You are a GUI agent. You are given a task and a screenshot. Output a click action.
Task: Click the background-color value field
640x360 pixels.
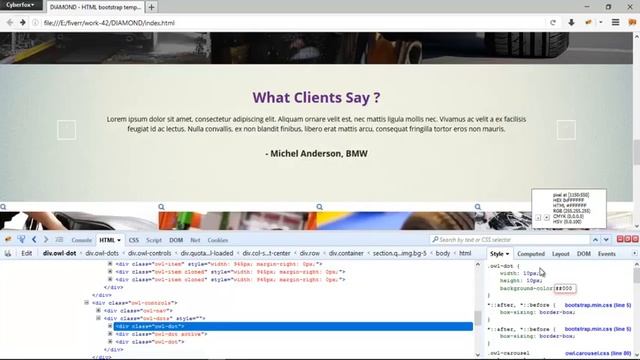pyautogui.click(x=565, y=288)
